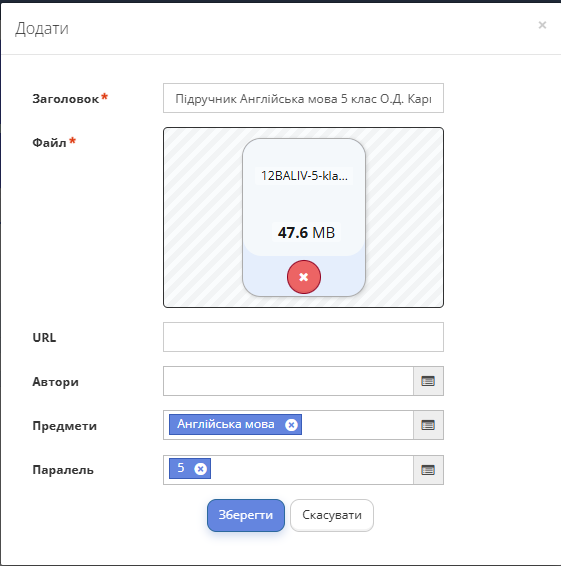
Task: Click the Скасувати button
Action: pos(332,515)
